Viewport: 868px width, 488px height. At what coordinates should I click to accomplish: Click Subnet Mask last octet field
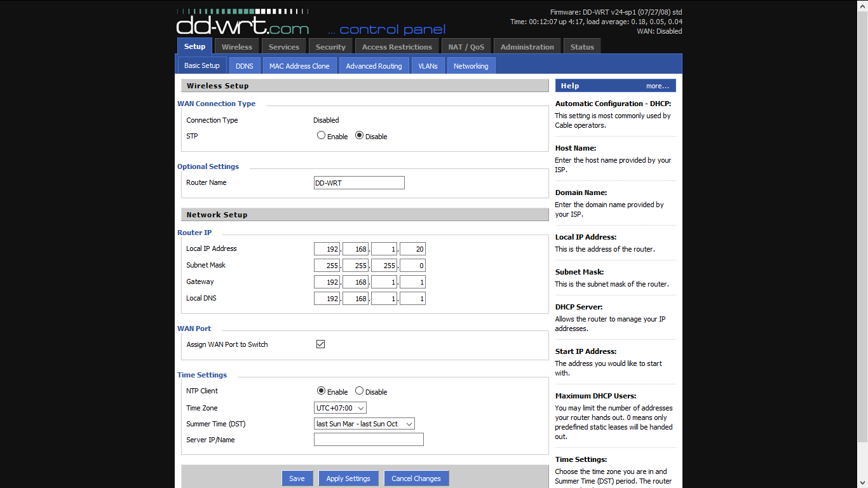click(x=412, y=266)
